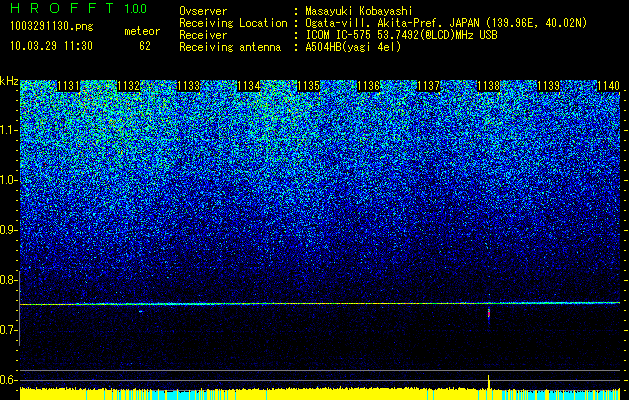The width and height of the screenshot is (629, 400).
Task: Click the 1132 time marker
Action: tap(129, 86)
